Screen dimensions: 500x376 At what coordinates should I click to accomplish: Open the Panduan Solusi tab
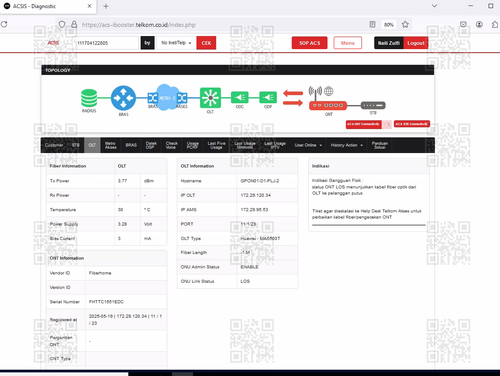(380, 145)
